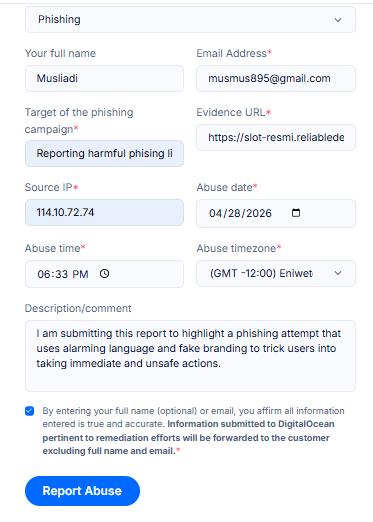
Task: Click the Report Abuse button
Action: coord(82,491)
